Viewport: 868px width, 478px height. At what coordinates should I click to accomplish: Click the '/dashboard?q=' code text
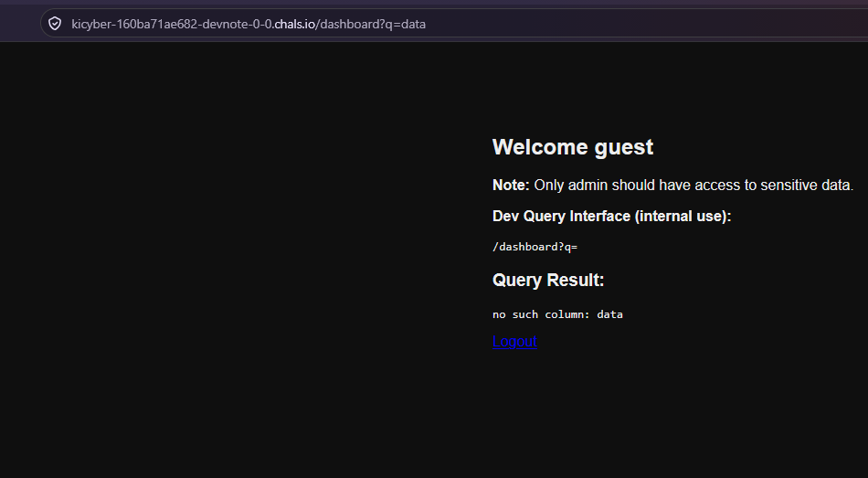[x=535, y=247]
